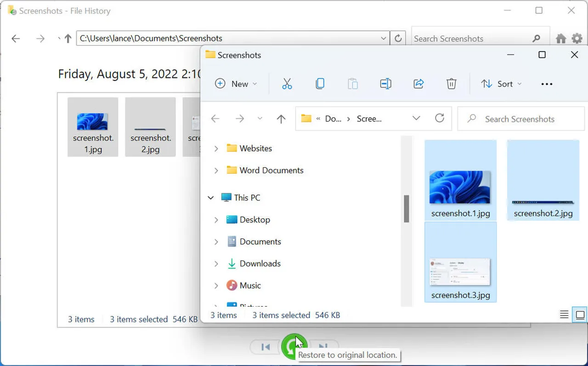The height and width of the screenshot is (366, 588).
Task: Click green Restore to original location button
Action: tap(292, 347)
